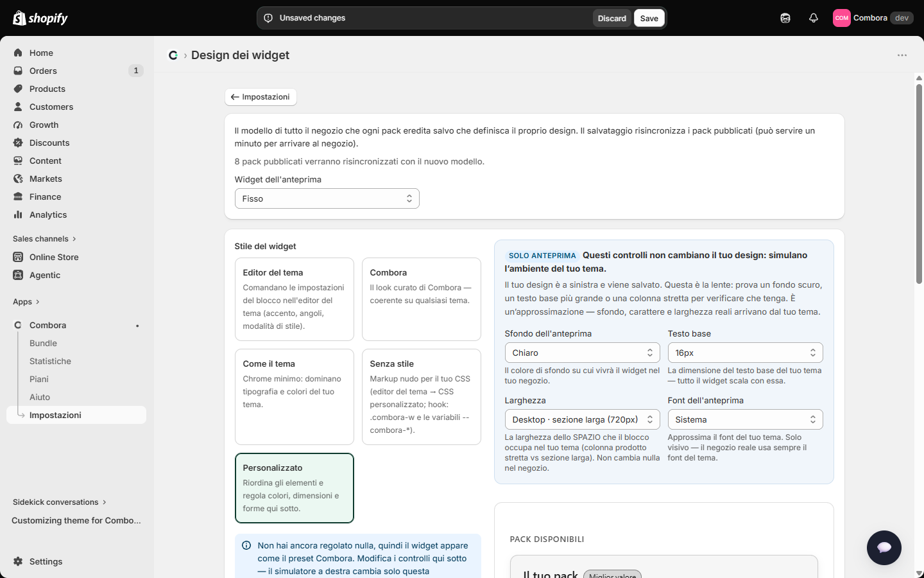This screenshot has width=924, height=578.
Task: Click the Finance bank icon
Action: point(18,197)
